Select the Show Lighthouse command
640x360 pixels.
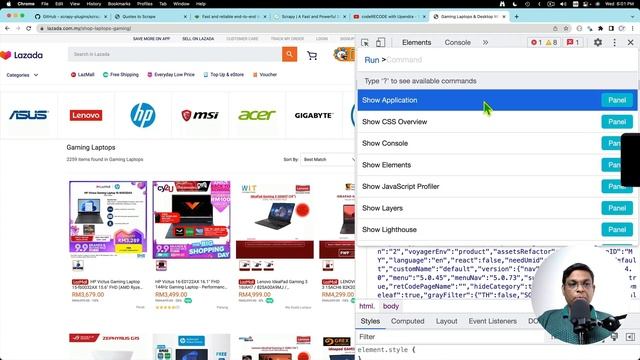497,230
